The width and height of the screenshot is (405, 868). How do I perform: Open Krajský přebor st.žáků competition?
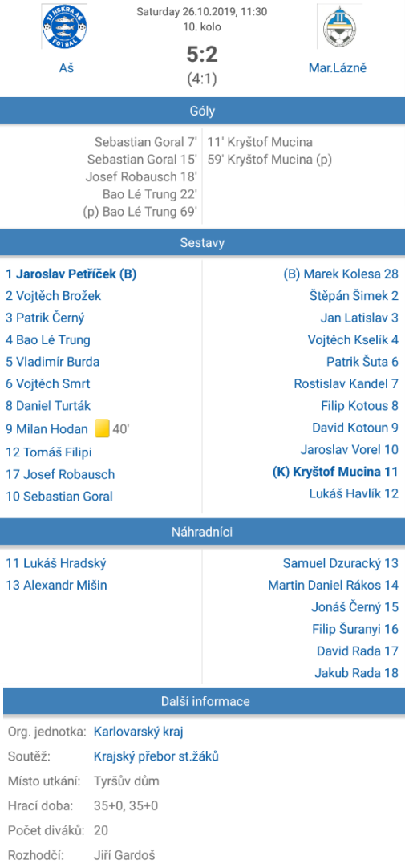(156, 756)
